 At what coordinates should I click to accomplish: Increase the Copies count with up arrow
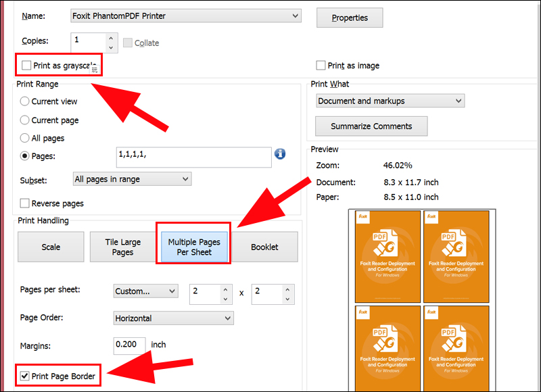pos(111,39)
